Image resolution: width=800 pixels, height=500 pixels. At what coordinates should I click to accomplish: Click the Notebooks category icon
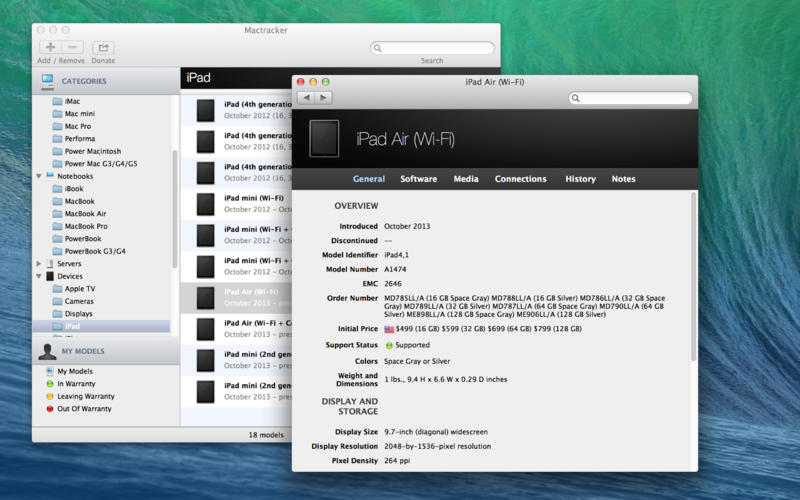[50, 176]
